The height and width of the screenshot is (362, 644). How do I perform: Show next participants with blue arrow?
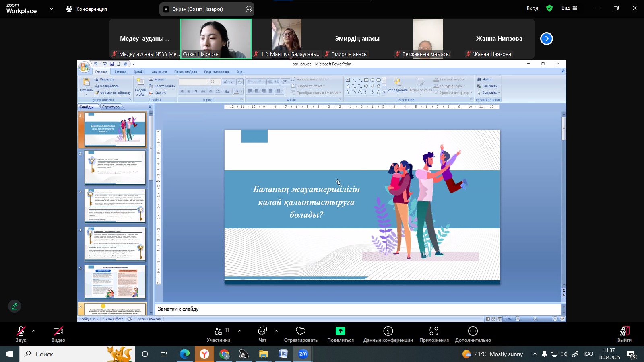pyautogui.click(x=546, y=39)
